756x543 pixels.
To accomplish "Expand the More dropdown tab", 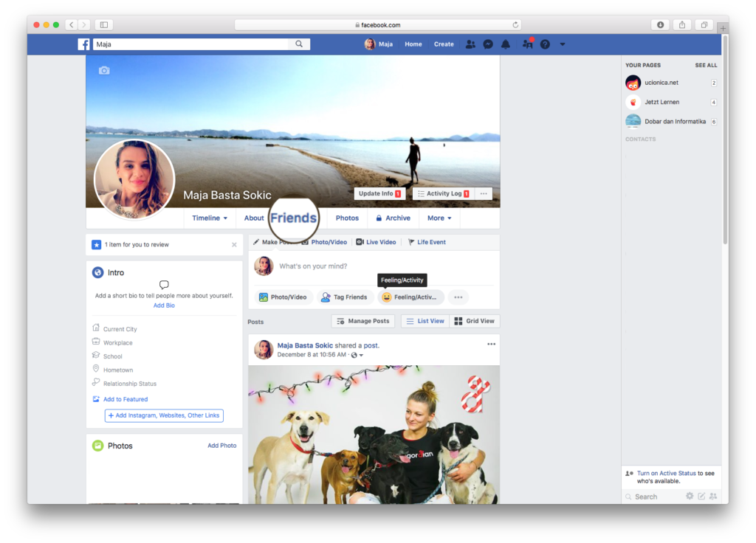I will pos(439,218).
